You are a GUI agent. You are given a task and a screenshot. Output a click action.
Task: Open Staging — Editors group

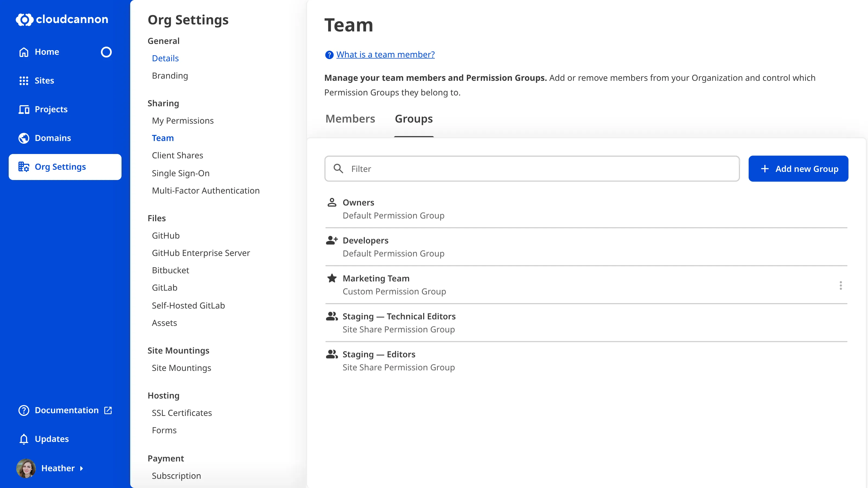[x=586, y=361]
